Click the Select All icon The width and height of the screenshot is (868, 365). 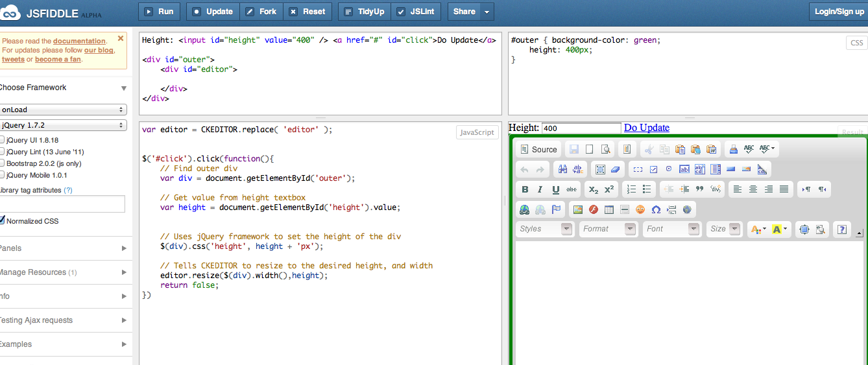pos(600,169)
